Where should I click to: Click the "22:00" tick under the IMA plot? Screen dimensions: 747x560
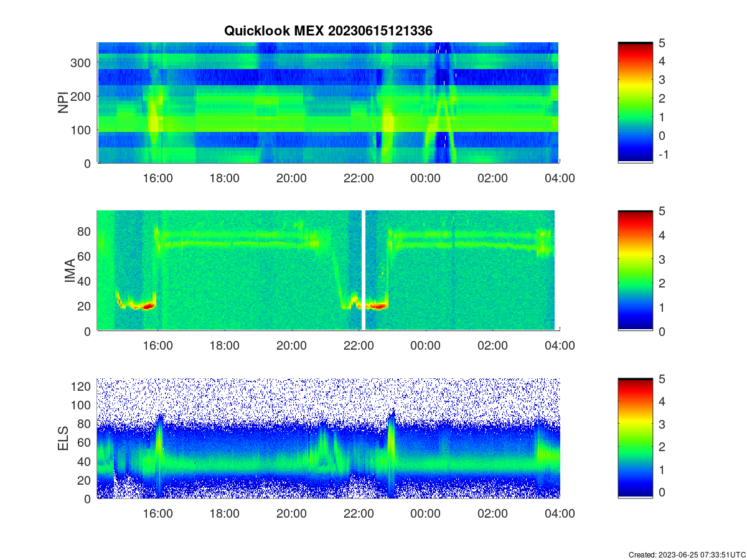point(359,347)
